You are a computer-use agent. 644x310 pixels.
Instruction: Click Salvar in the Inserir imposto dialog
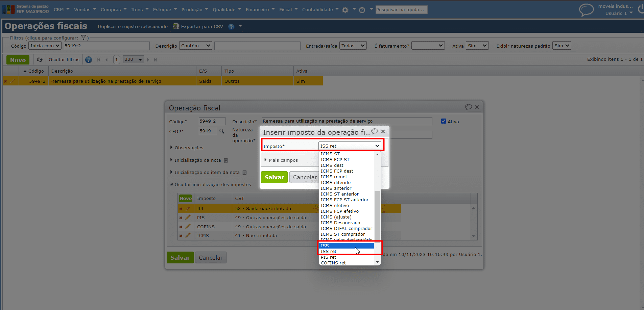coord(274,177)
